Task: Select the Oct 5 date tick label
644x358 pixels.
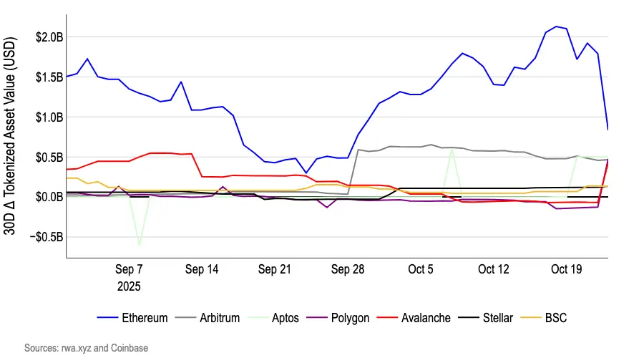Action: pos(421,270)
